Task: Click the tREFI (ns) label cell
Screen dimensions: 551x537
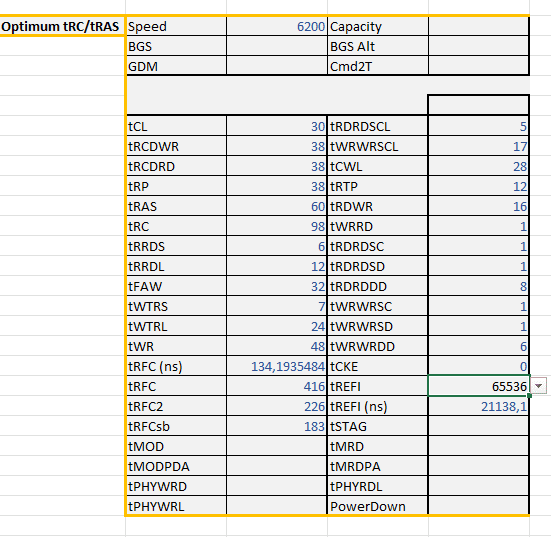Action: point(378,406)
